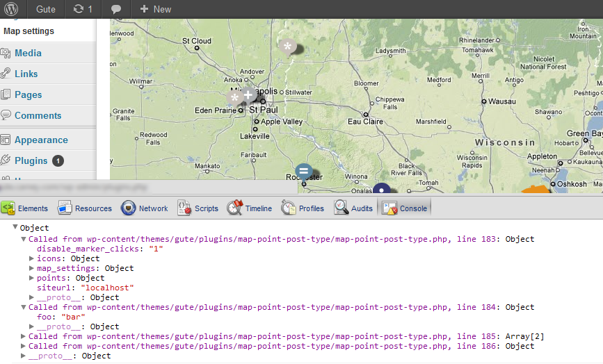The height and width of the screenshot is (364, 603).
Task: Click the Plugins plug icon
Action: tap(6, 159)
